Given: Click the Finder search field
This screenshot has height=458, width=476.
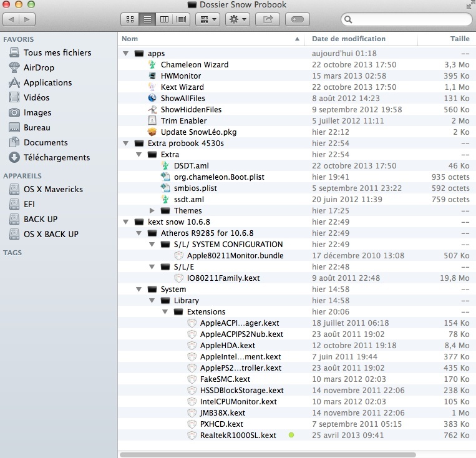Looking at the screenshot, I should (x=407, y=19).
